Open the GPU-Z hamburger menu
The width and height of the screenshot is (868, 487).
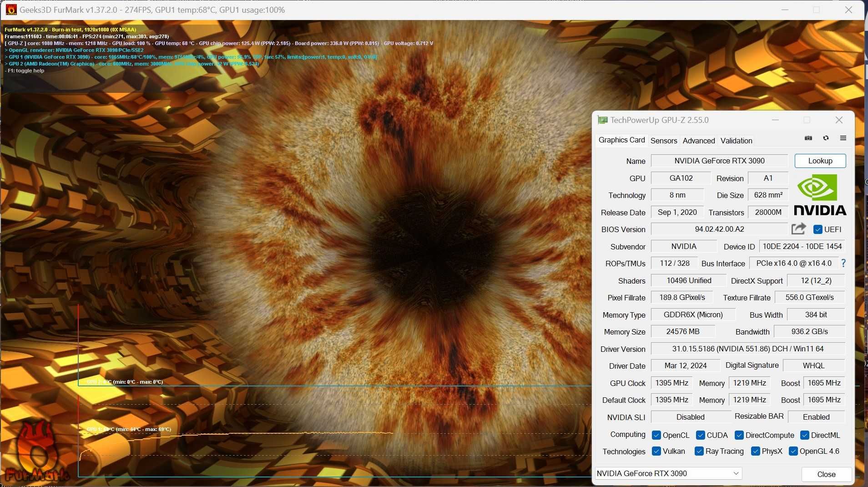tap(843, 138)
